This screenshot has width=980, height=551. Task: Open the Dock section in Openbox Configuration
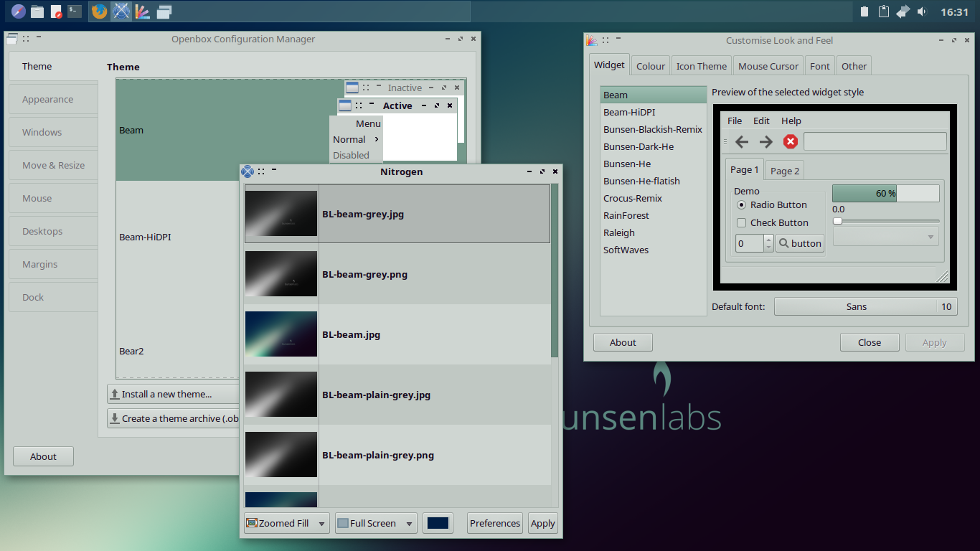pyautogui.click(x=53, y=297)
